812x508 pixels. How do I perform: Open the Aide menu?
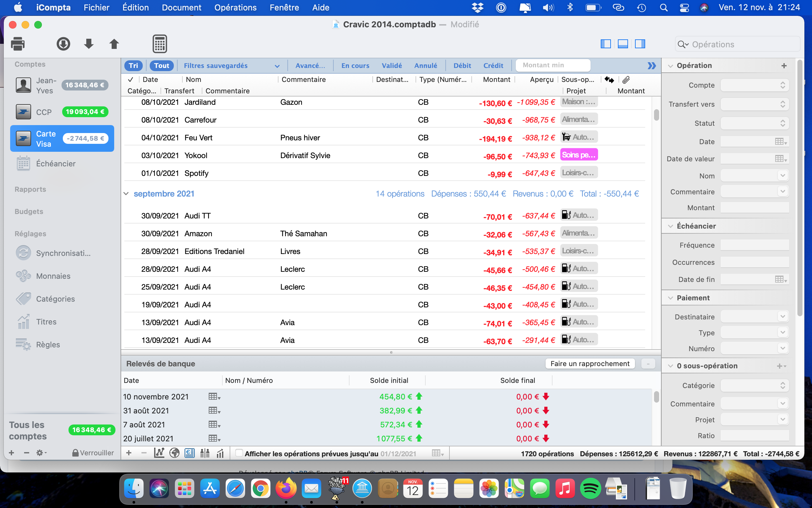point(320,7)
